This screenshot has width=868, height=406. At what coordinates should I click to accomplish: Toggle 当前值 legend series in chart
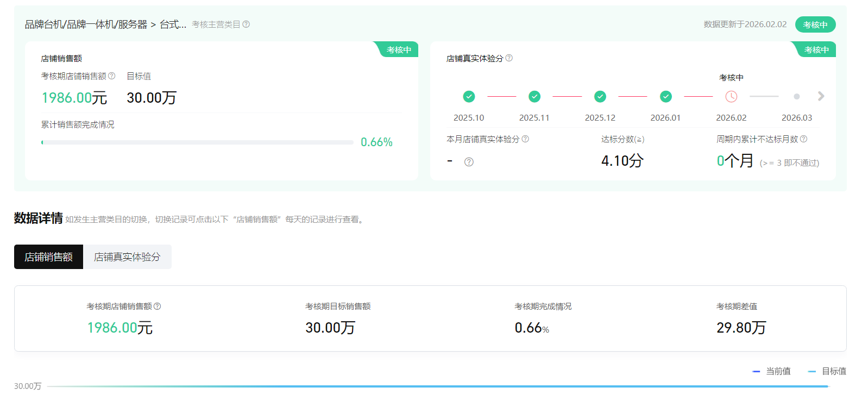click(x=772, y=371)
